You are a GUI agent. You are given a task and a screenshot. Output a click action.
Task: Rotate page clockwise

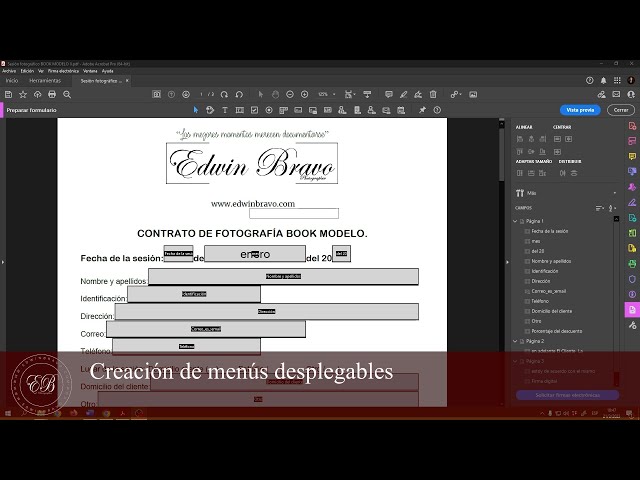224,95
